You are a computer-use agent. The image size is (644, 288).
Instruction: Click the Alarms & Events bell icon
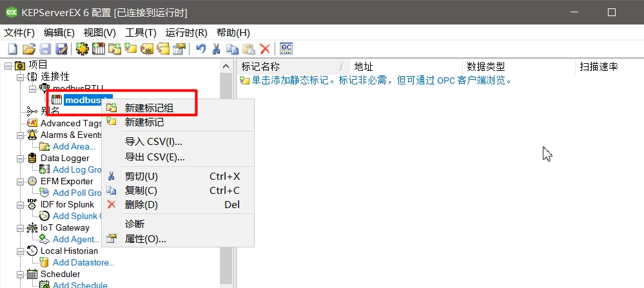click(x=32, y=135)
